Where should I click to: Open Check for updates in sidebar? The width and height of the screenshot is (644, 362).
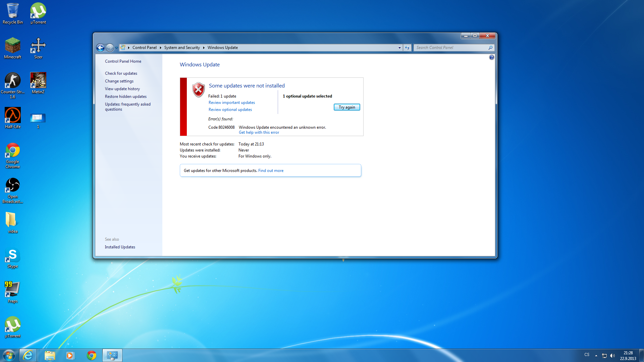[121, 73]
